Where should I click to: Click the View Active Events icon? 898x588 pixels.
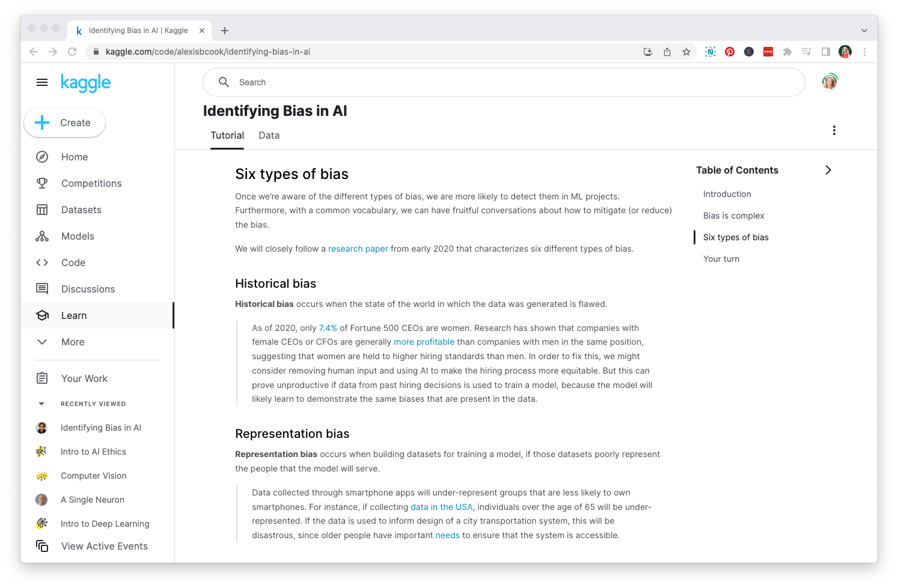pos(42,546)
